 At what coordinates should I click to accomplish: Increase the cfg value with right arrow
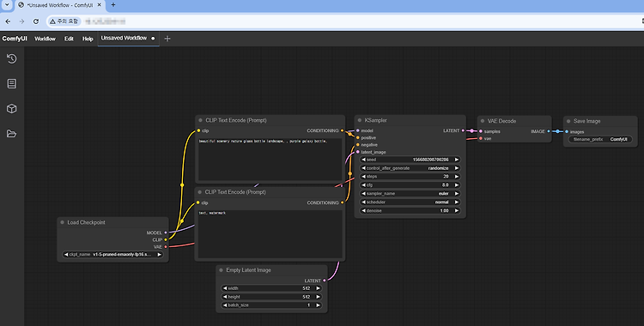(456, 185)
